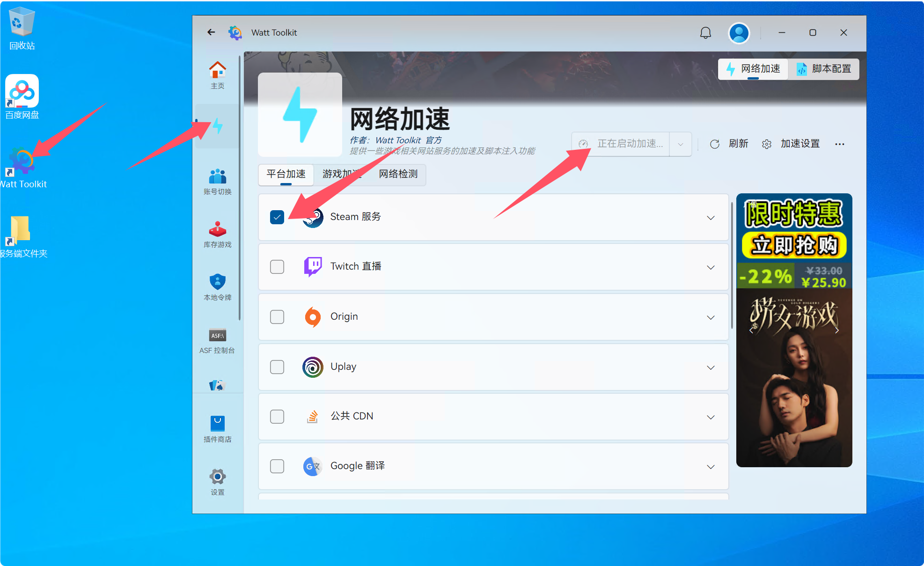The height and width of the screenshot is (566, 924).
Task: Check the Twitch 直播 checkbox
Action: pyautogui.click(x=277, y=267)
